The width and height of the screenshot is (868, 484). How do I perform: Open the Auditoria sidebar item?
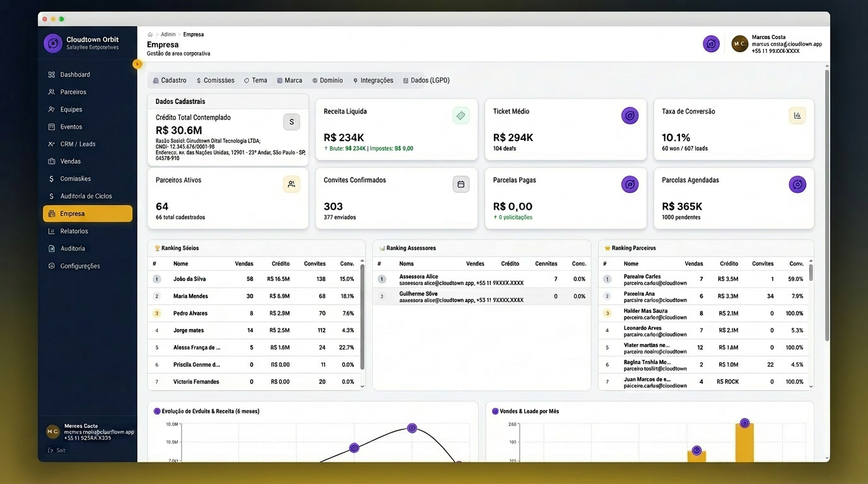[x=88, y=248]
